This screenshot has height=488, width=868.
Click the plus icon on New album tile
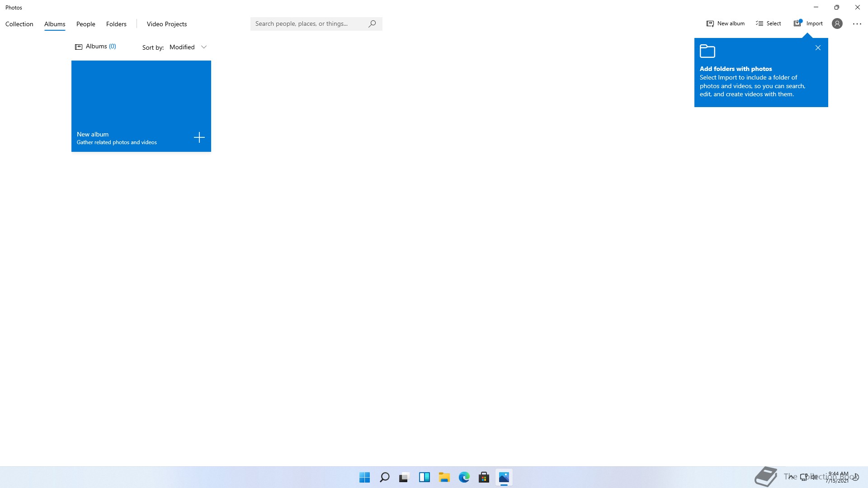click(x=199, y=137)
